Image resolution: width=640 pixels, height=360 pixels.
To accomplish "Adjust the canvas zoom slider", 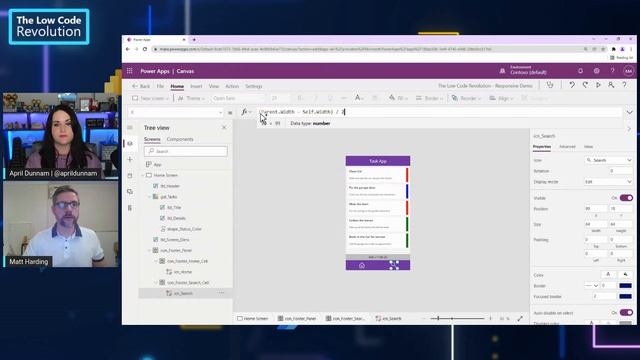I will coord(457,318).
